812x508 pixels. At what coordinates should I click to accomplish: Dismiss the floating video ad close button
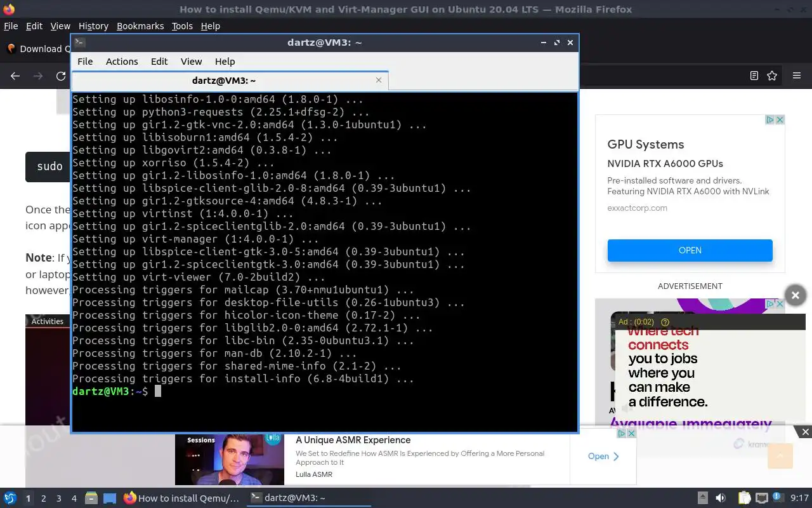795,295
